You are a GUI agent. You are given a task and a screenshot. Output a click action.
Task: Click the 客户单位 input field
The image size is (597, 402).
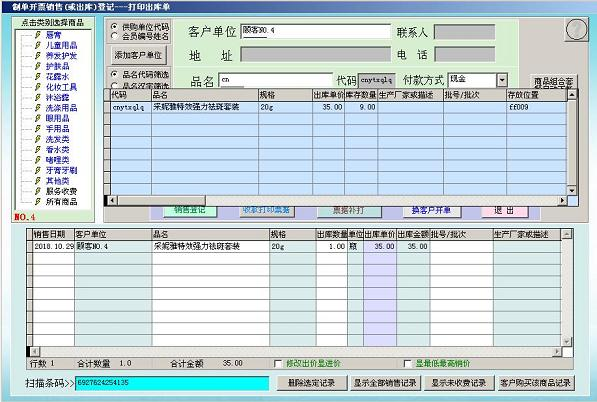point(316,32)
